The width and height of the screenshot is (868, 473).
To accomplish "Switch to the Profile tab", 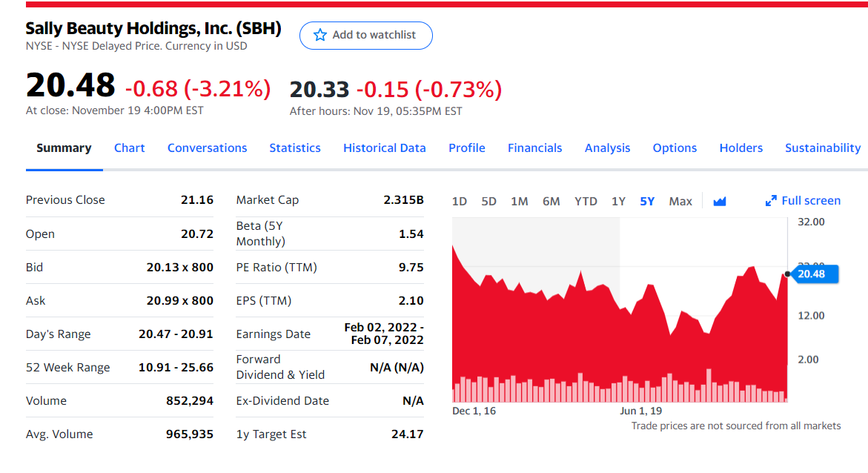I will (x=467, y=148).
